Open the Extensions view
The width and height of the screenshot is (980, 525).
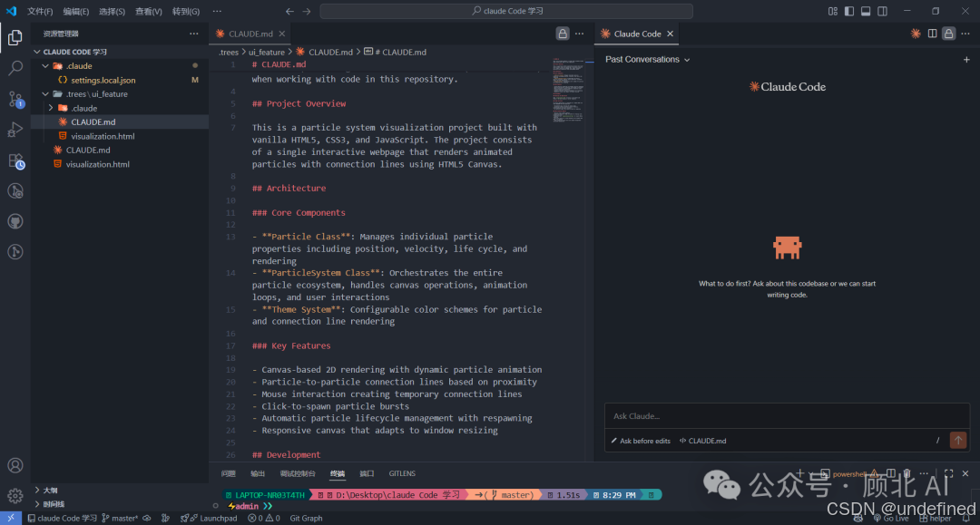click(15, 160)
